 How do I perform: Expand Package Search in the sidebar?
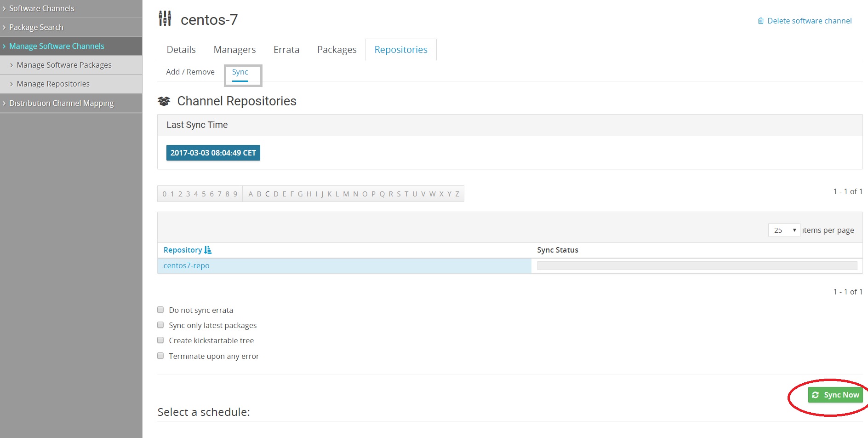pyautogui.click(x=71, y=27)
